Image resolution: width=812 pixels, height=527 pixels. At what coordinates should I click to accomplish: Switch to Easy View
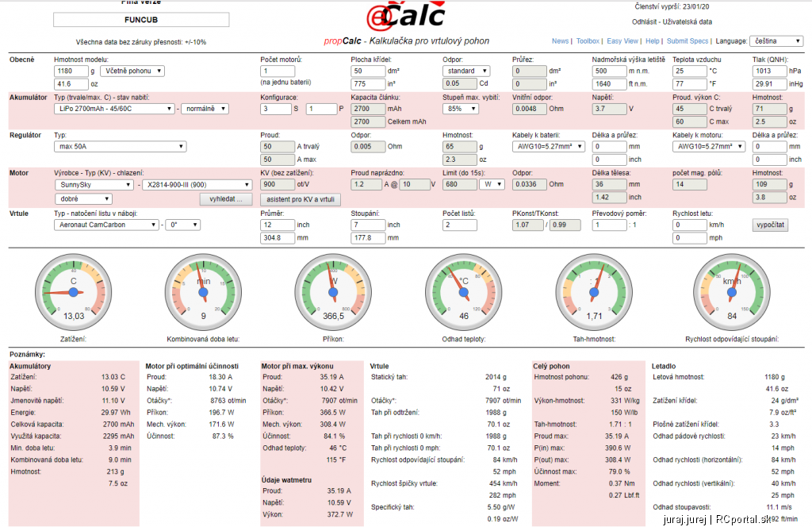click(622, 41)
